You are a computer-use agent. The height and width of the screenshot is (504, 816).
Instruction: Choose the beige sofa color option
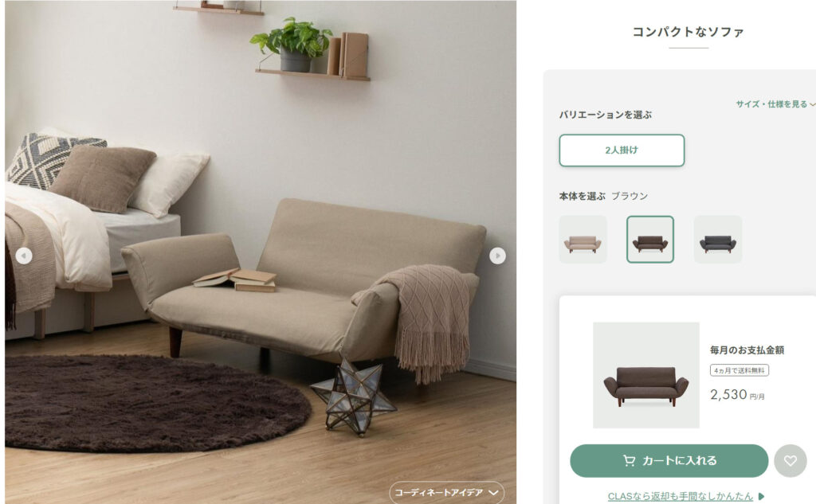pos(583,240)
